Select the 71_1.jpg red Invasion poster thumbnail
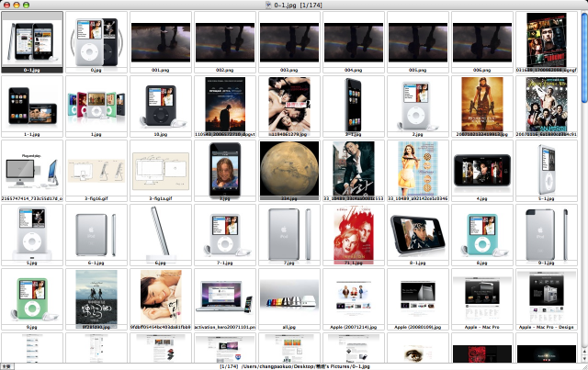Image resolution: width=588 pixels, height=370 pixels. 354,235
